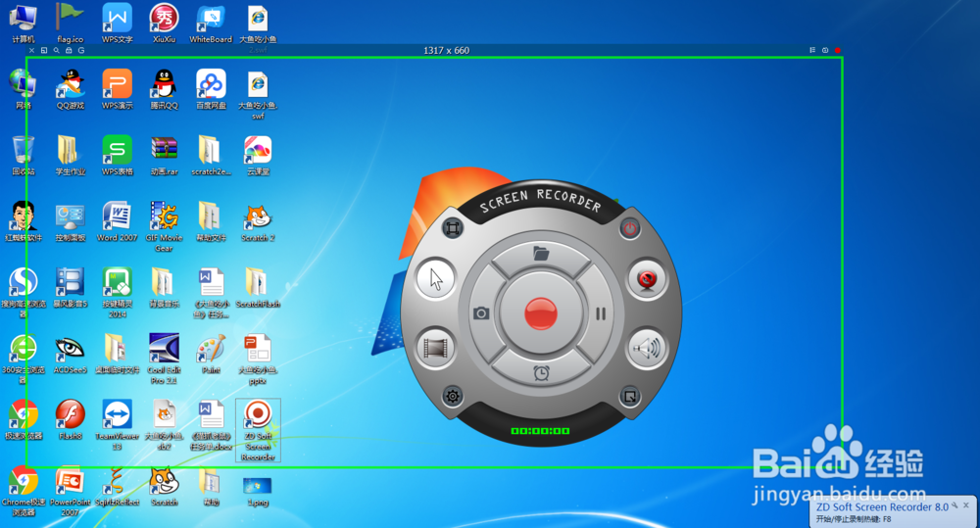
Task: Select the WPS表格 desktop icon
Action: (x=117, y=156)
